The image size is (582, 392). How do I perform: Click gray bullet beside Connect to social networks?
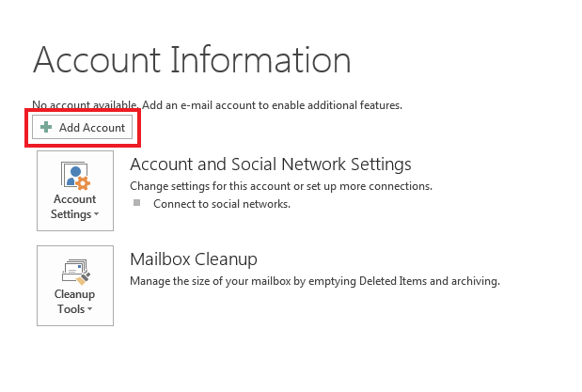137,203
